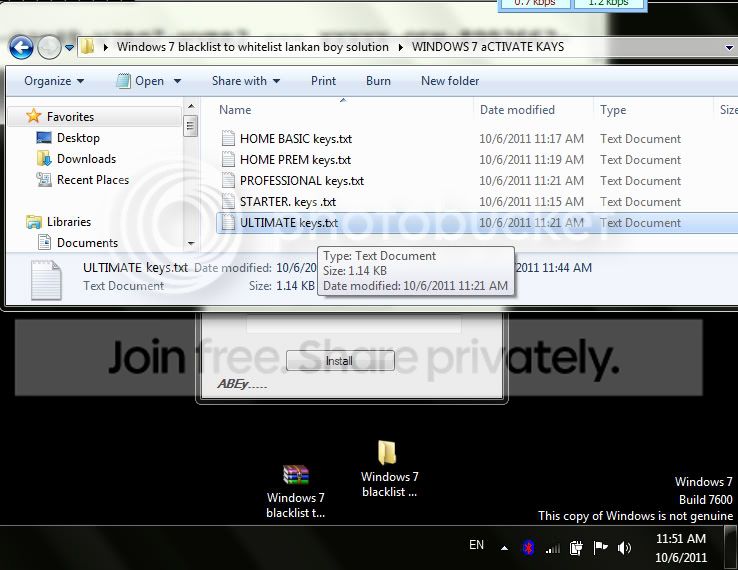This screenshot has width=738, height=570.
Task: Click the volume speaker tray icon
Action: point(624,547)
